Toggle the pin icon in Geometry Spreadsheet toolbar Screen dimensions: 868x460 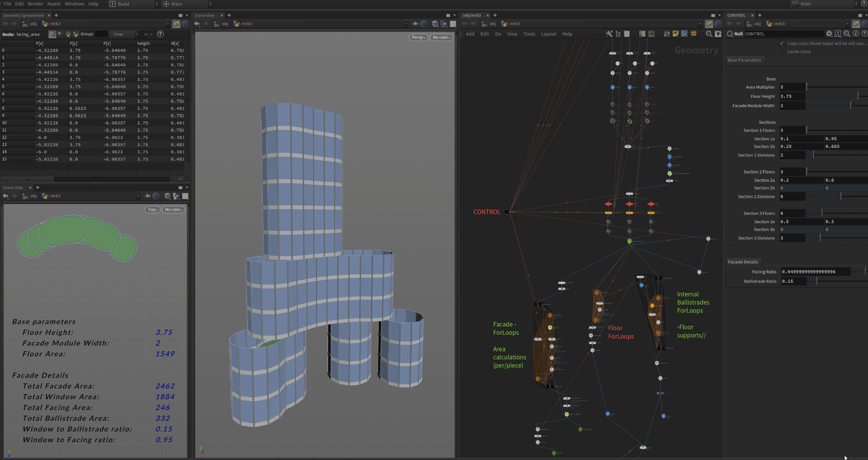pos(177,24)
